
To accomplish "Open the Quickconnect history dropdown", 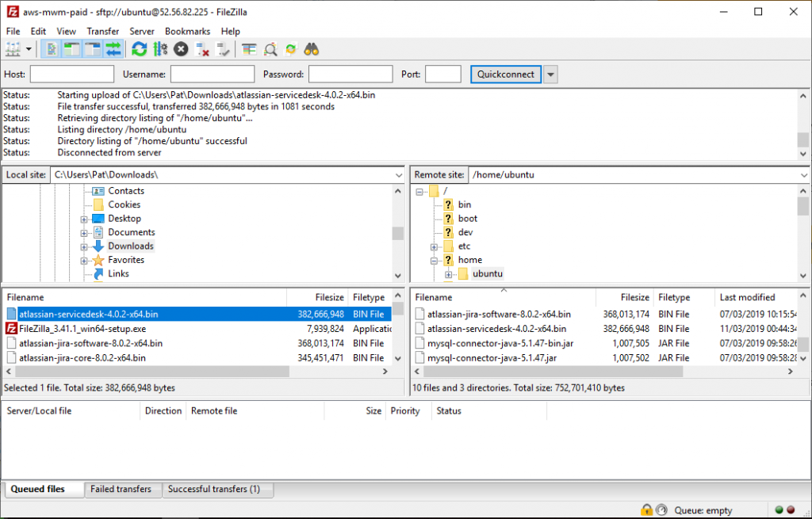I will pos(550,74).
